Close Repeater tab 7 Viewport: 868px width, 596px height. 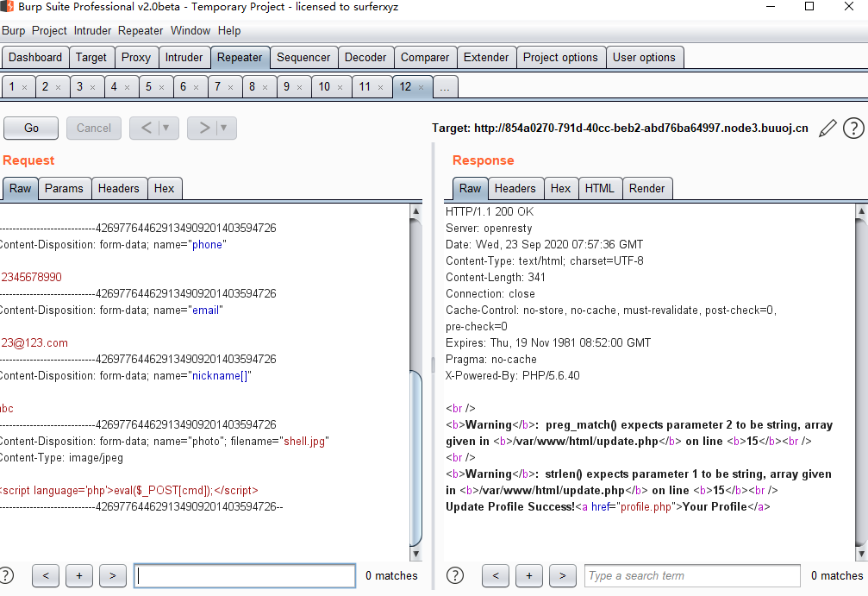(230, 87)
